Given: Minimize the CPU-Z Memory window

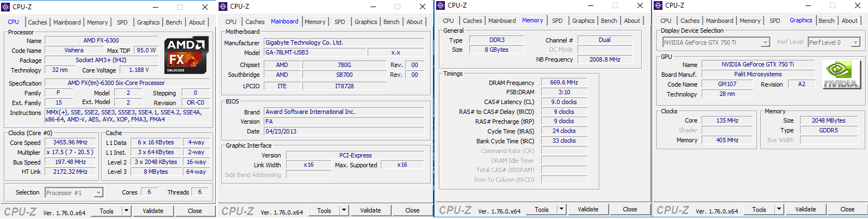Looking at the screenshot, I should tap(590, 5).
